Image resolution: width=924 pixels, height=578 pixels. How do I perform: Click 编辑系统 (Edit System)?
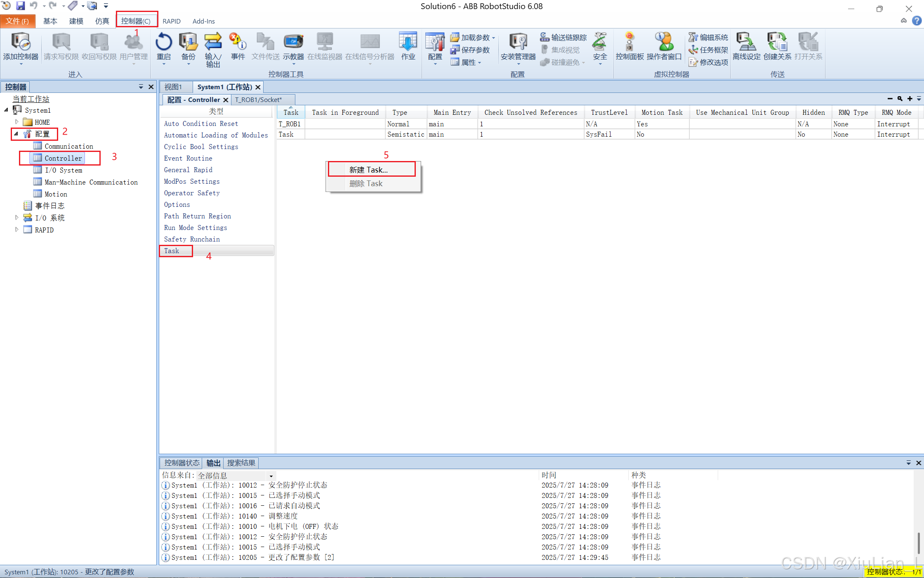click(708, 38)
